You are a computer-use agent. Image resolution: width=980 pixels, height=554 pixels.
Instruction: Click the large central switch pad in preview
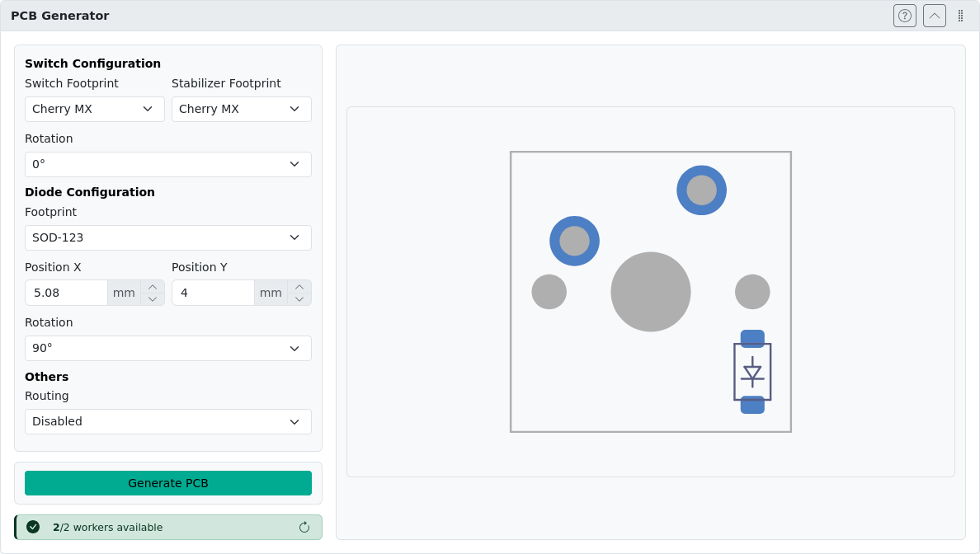[651, 291]
